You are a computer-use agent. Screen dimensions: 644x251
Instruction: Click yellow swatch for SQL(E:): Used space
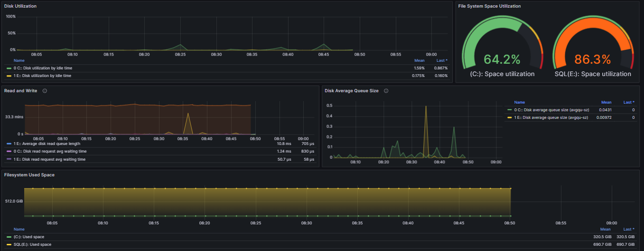point(9,244)
